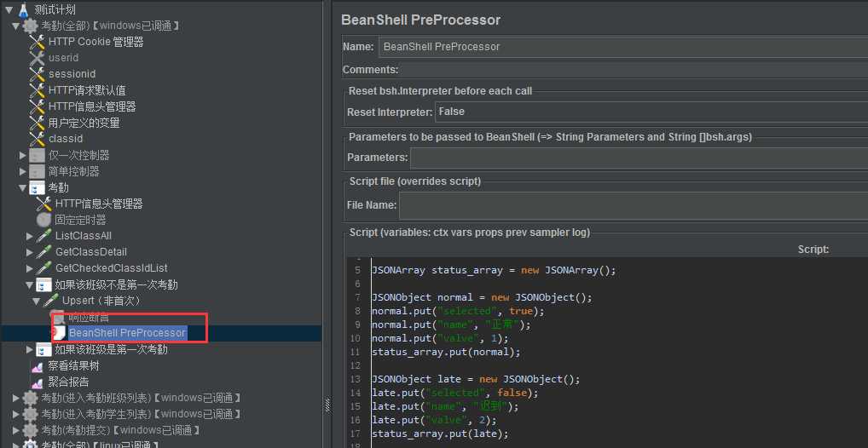Screen dimensions: 868x448
Task: Expand 考勤(进入考勤班级列表)【windows已调通】 thread group
Action: tap(16, 399)
